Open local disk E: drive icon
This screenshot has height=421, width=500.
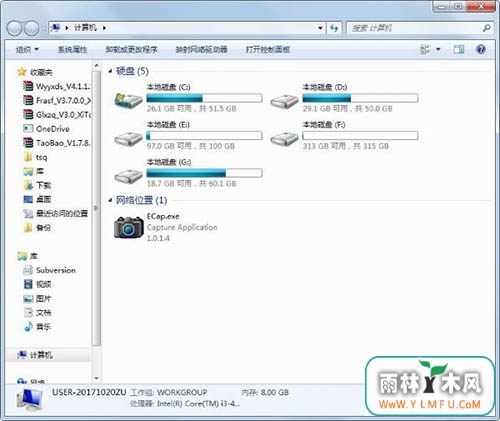128,138
